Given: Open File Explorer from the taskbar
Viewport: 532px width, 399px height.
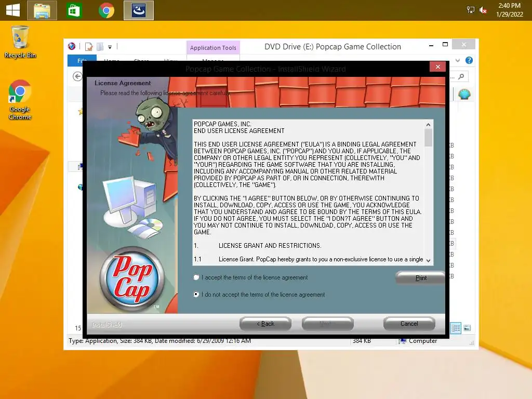Looking at the screenshot, I should pos(42,10).
